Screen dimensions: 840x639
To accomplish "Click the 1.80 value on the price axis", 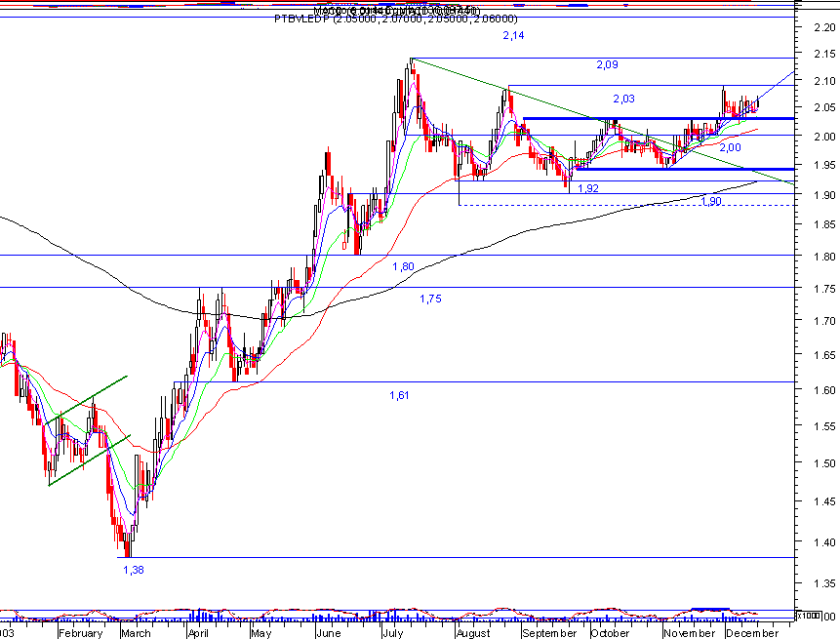I will [x=824, y=257].
